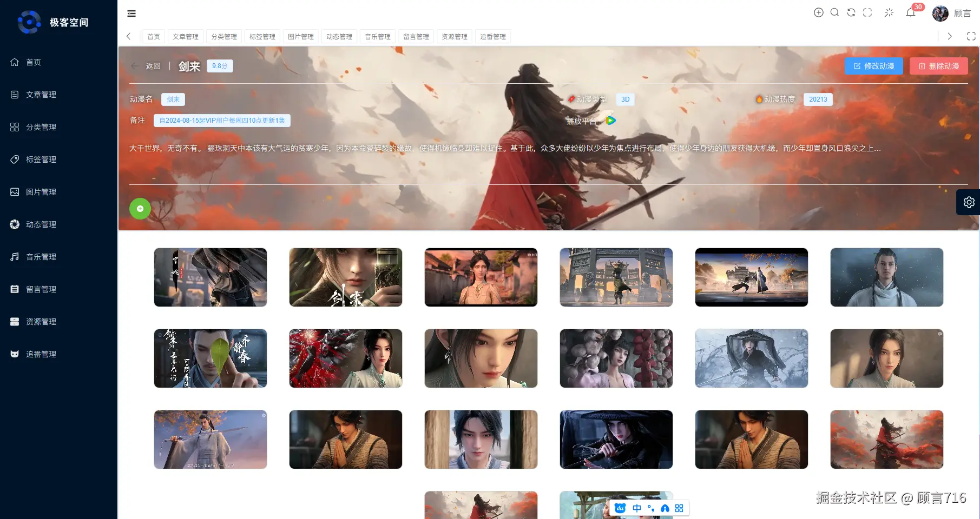Click the back arrow beside 返回
Viewport: 980px width, 519px height.
(x=135, y=66)
